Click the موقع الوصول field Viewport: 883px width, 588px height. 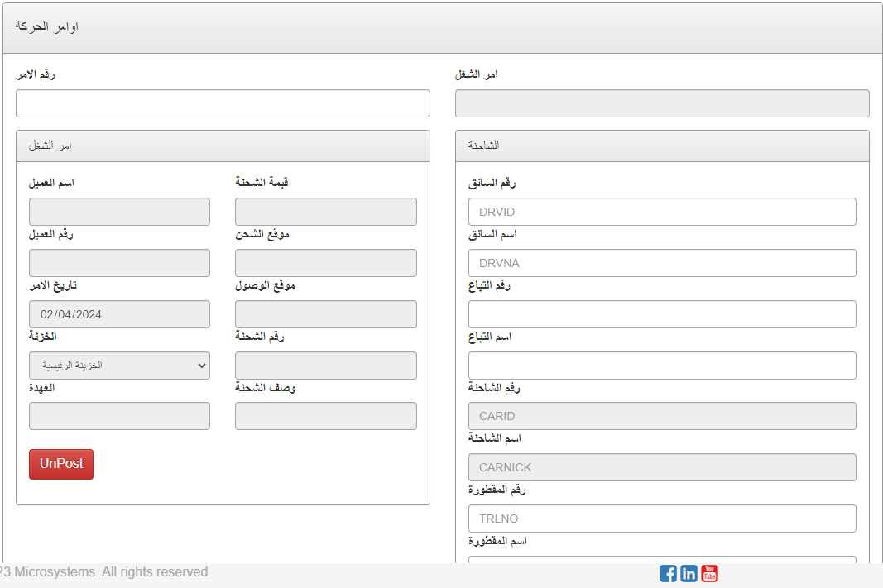click(326, 314)
